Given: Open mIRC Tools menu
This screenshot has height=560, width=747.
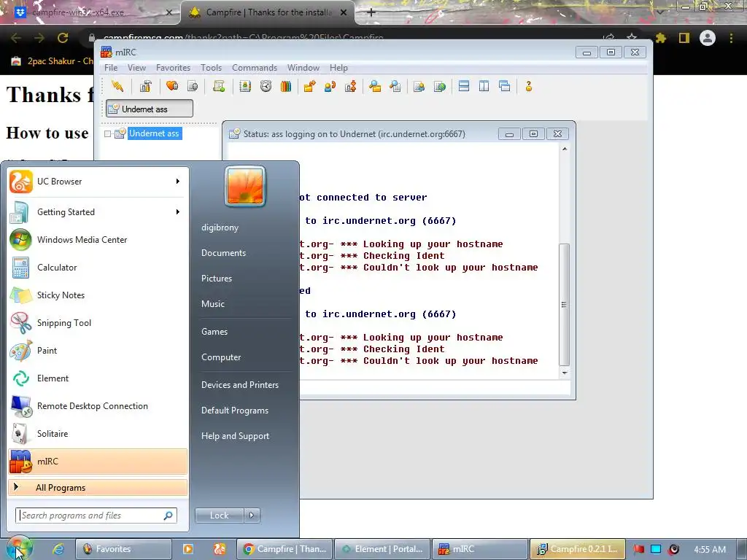Looking at the screenshot, I should tap(211, 68).
